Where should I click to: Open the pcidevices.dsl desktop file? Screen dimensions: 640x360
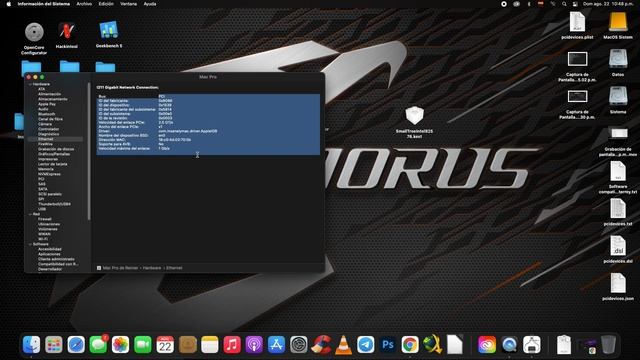618,246
